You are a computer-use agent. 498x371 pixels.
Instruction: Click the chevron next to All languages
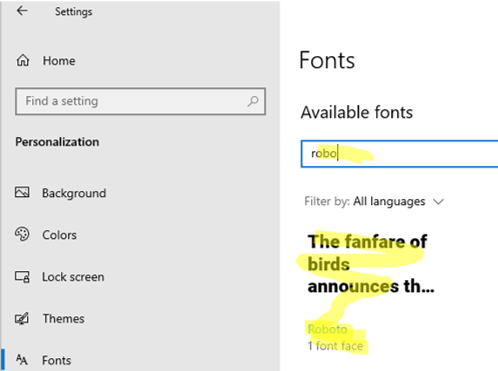(x=438, y=202)
